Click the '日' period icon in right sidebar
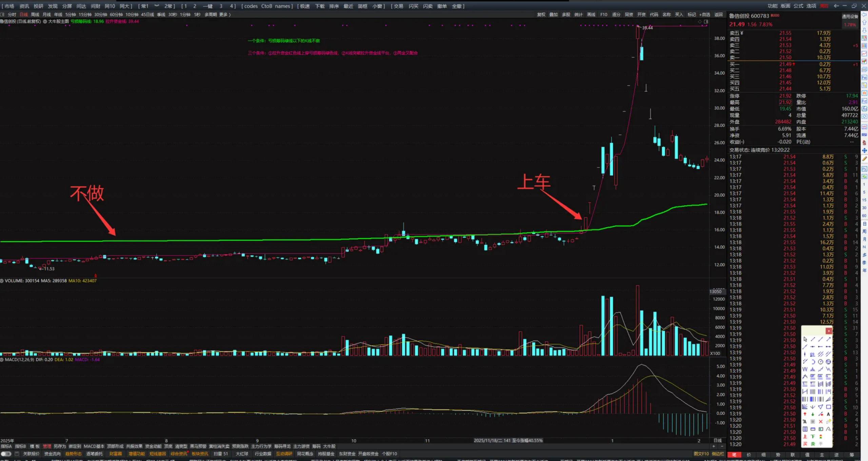The image size is (868, 461). pyautogui.click(x=864, y=224)
